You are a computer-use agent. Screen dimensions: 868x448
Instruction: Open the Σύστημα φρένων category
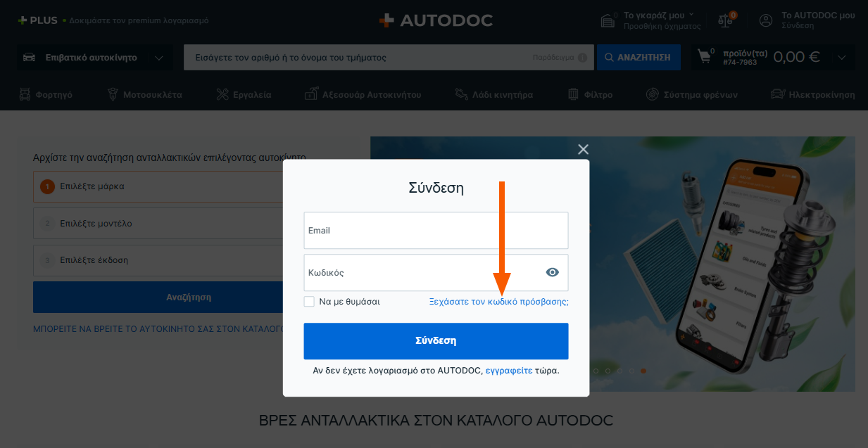tap(692, 94)
